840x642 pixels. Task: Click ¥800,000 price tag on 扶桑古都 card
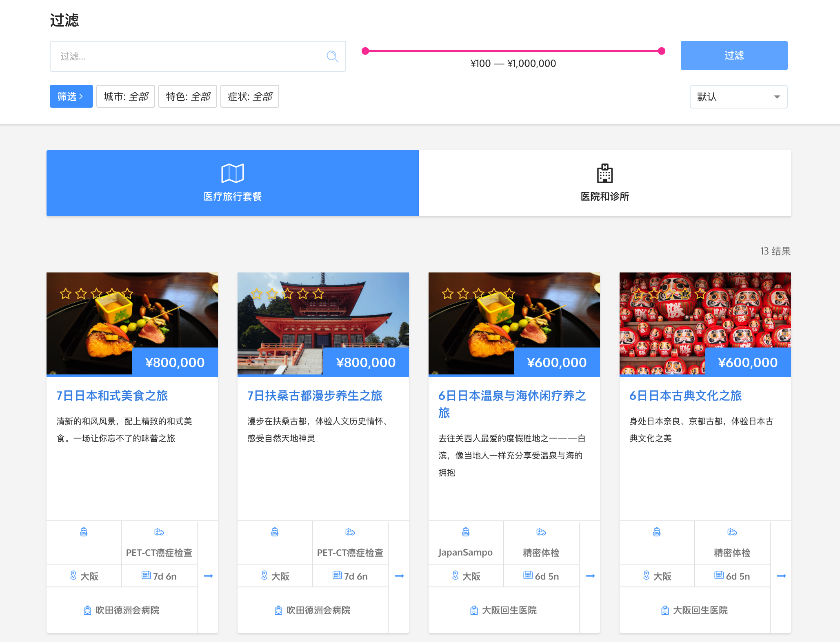[x=366, y=362]
